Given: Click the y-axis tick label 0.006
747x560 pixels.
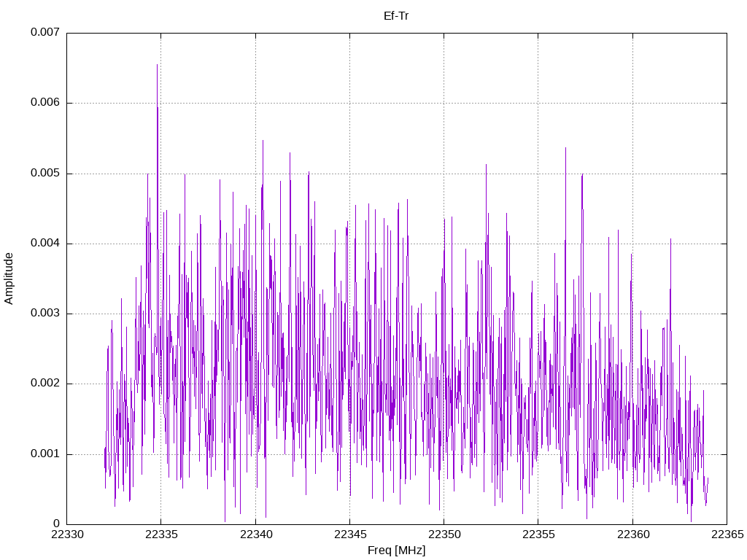Looking at the screenshot, I should (x=45, y=103).
